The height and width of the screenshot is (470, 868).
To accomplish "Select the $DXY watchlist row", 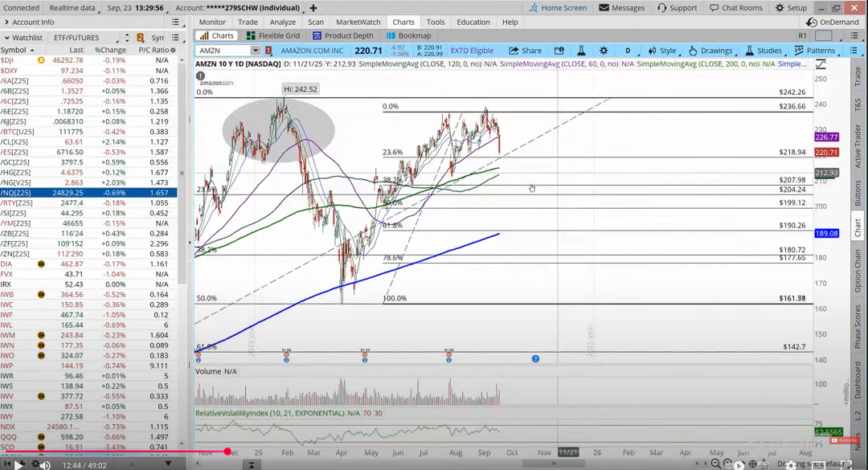I will [x=88, y=71].
